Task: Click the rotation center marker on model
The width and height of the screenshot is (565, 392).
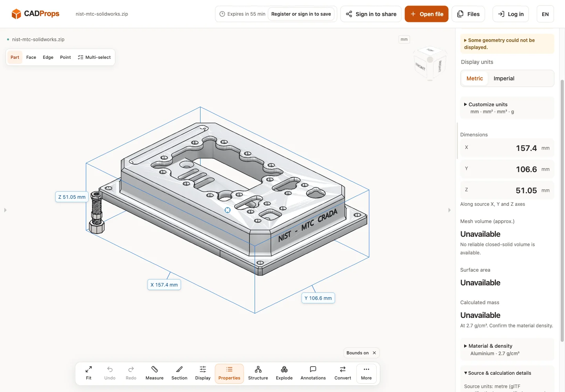Action: [228, 210]
